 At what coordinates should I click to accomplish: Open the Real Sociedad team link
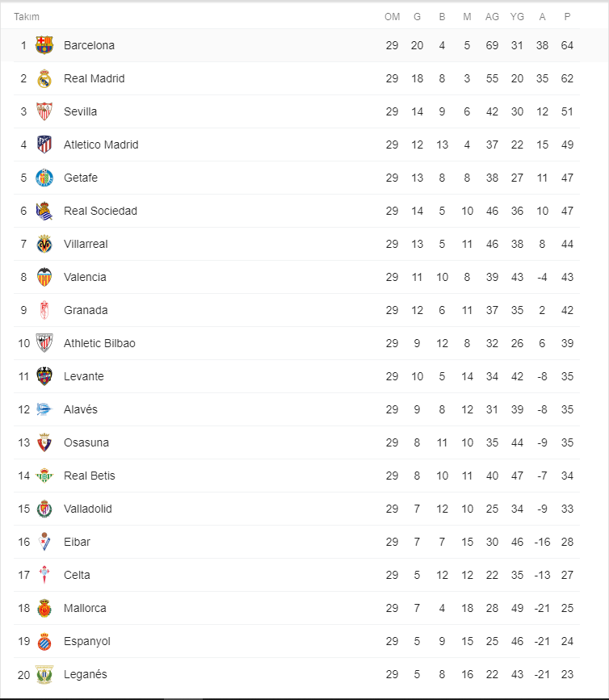pyautogui.click(x=100, y=211)
